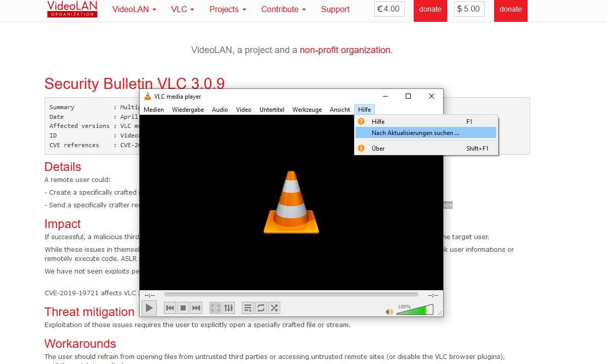
Task: Toggle loop mode in VLC
Action: point(261,307)
